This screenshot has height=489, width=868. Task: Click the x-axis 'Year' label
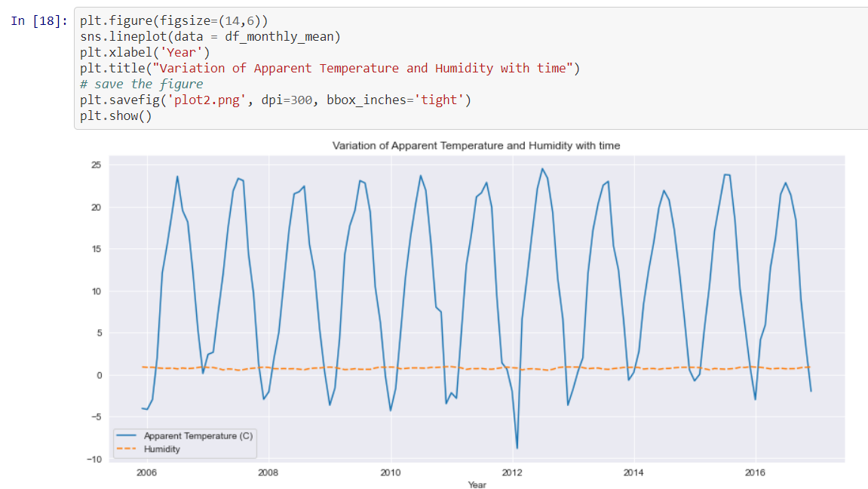point(476,484)
